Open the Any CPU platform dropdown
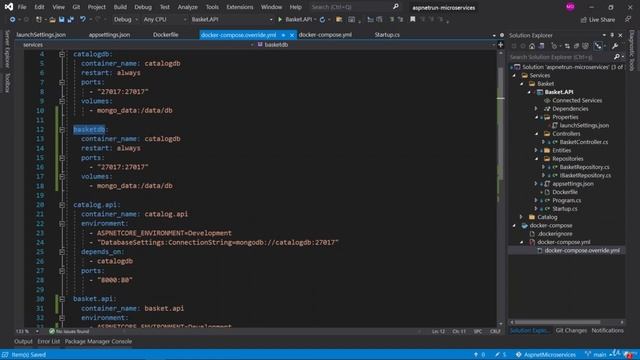Viewport: 640px width, 360px height. click(x=164, y=20)
